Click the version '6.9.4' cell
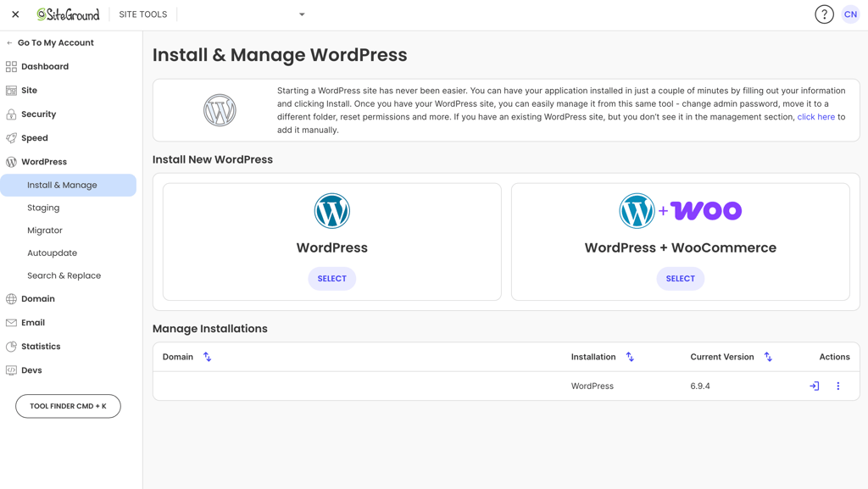The image size is (868, 489). tap(700, 386)
